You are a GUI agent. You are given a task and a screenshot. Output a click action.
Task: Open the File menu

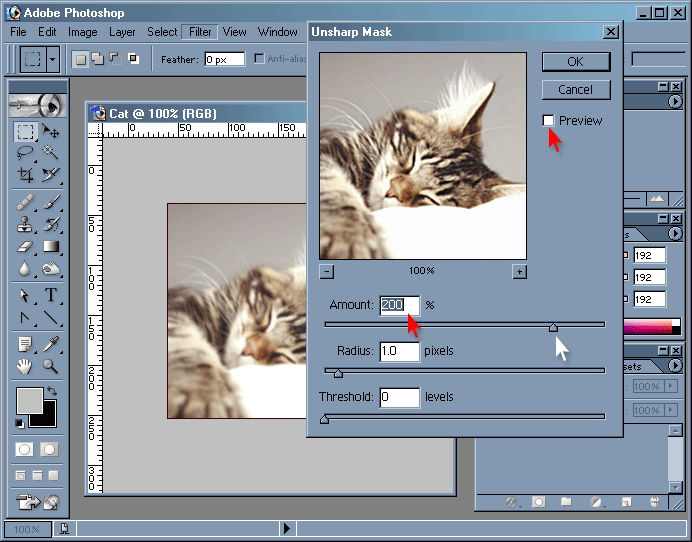[x=18, y=32]
